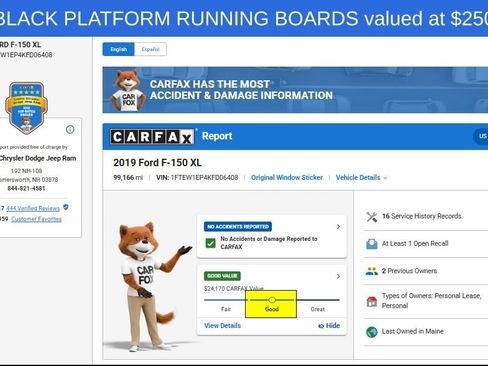
Task: Click the Good Value green badge
Action: pos(222,276)
